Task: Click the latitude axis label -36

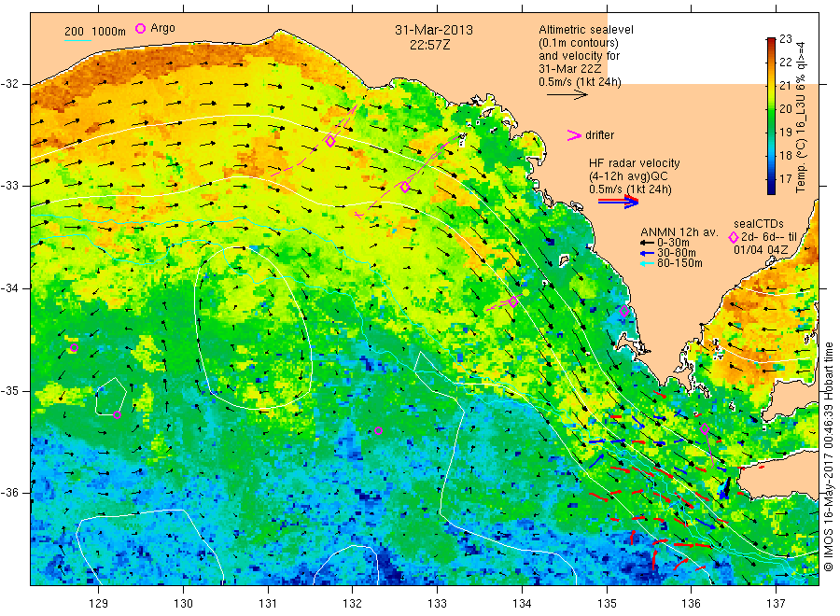Action: pos(9,493)
